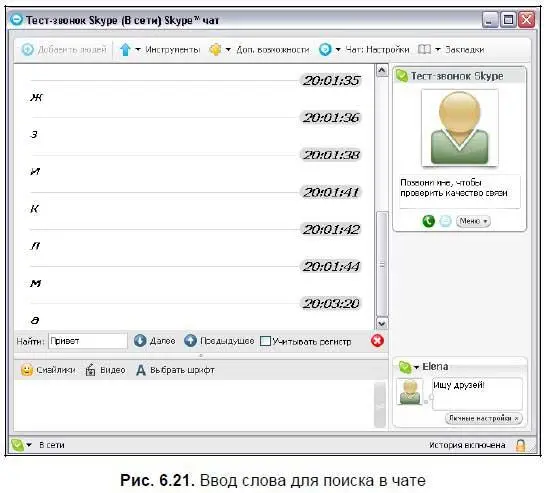This screenshot has width=547, height=493.
Task: Click the send button beside typing area
Action: coord(380,405)
